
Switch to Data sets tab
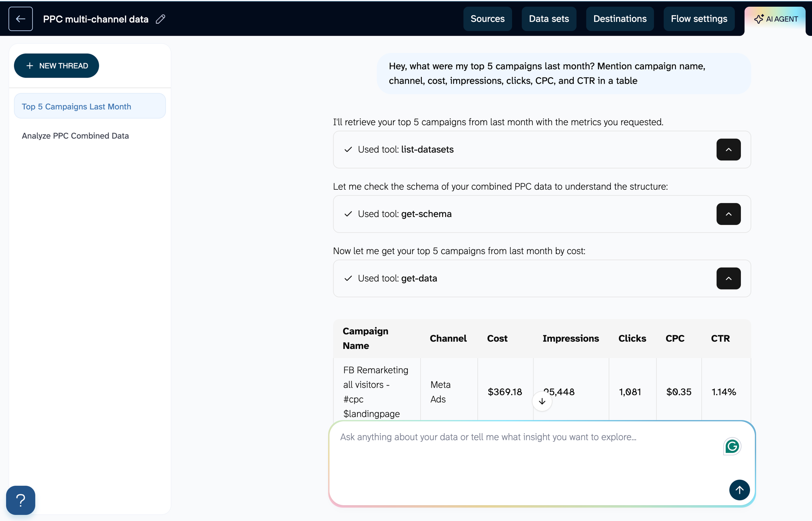549,19
